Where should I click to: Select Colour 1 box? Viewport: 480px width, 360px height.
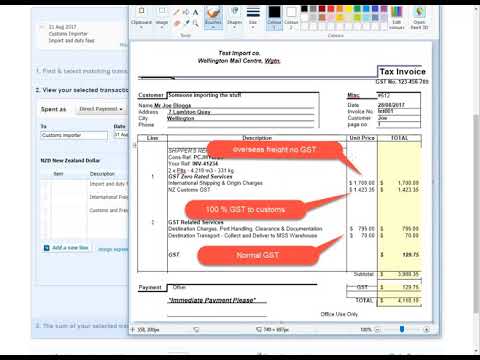pyautogui.click(x=274, y=18)
